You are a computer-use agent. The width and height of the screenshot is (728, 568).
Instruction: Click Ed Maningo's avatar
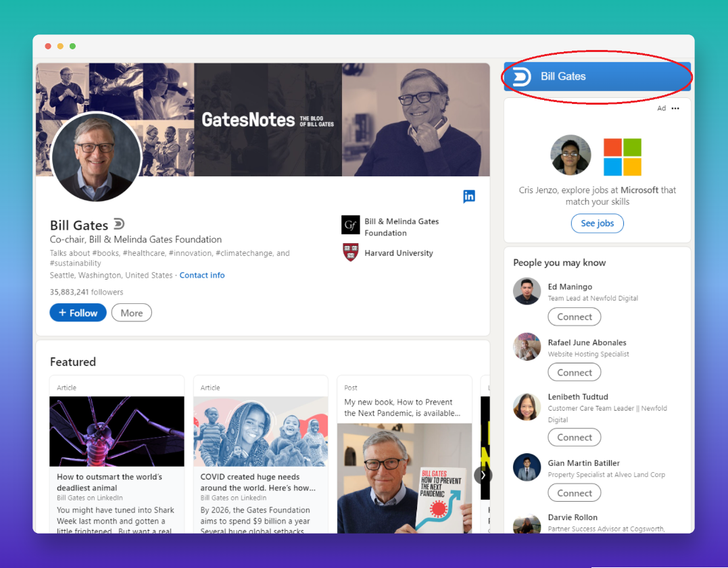[x=527, y=291]
